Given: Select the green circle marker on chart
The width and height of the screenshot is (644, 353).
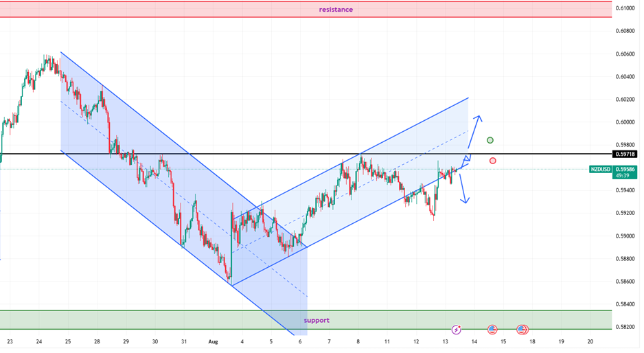Looking at the screenshot, I should click(490, 141).
